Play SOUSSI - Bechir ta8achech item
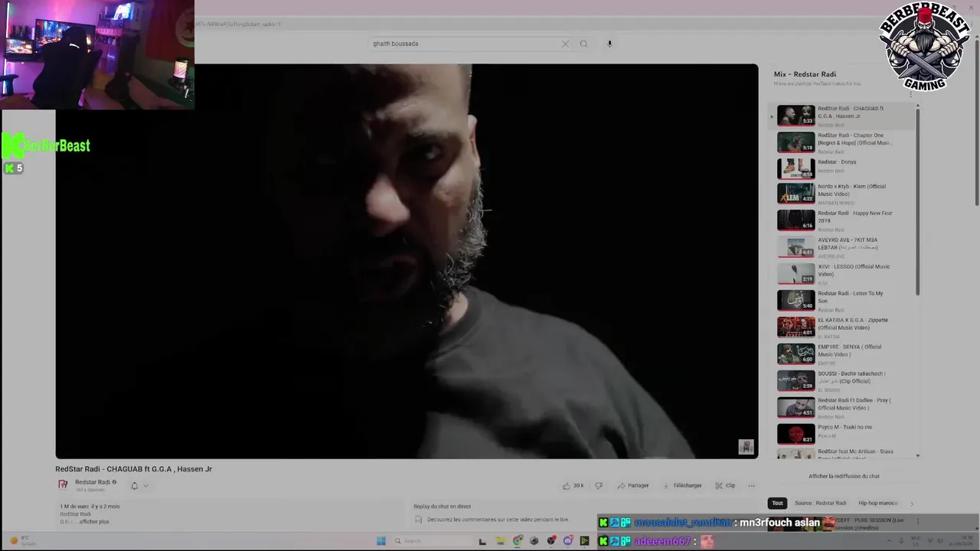Screen dimensions: 980x551 pos(843,381)
